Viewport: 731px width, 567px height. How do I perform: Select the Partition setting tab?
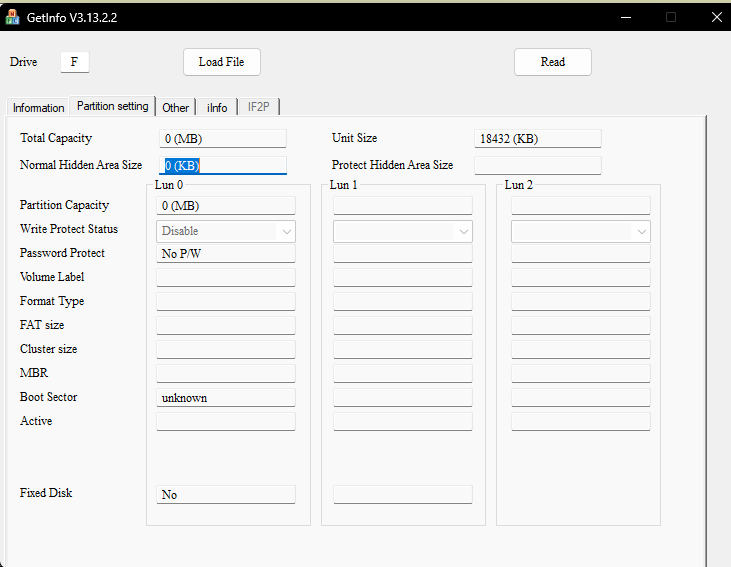click(112, 106)
